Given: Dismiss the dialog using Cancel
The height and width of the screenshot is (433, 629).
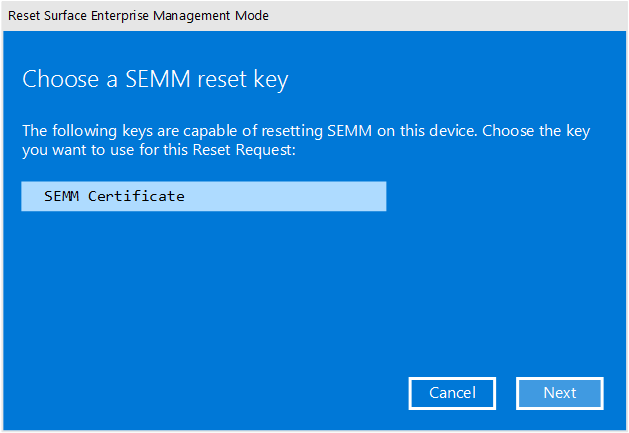Looking at the screenshot, I should pos(452,393).
